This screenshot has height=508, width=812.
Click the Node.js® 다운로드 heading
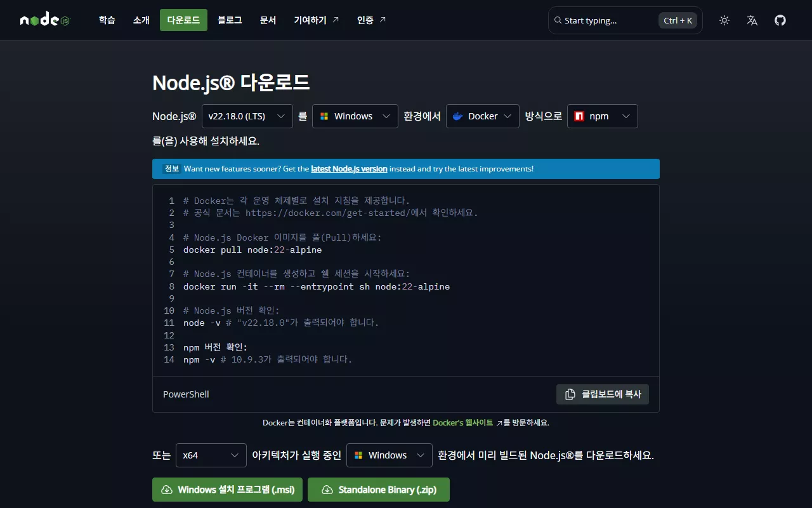231,83
